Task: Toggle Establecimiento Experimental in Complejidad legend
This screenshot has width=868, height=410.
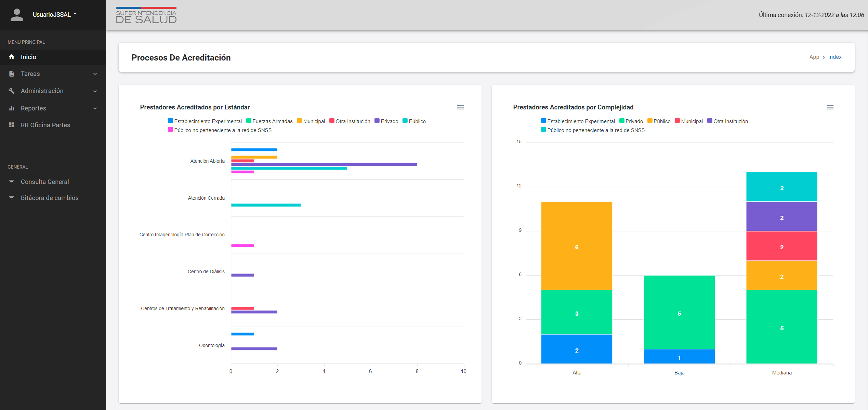Action: pos(578,121)
